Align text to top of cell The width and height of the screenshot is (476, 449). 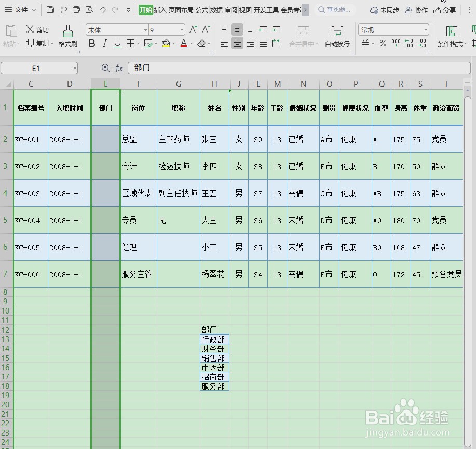pyautogui.click(x=224, y=30)
